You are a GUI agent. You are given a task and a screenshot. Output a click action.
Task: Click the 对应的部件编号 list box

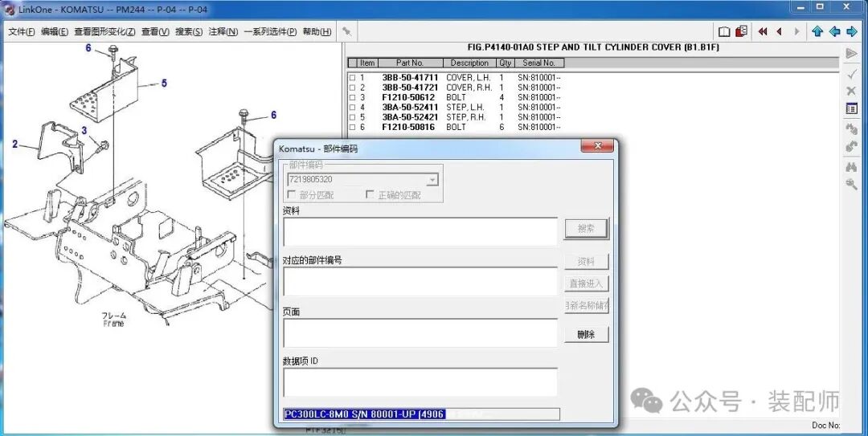click(x=420, y=281)
